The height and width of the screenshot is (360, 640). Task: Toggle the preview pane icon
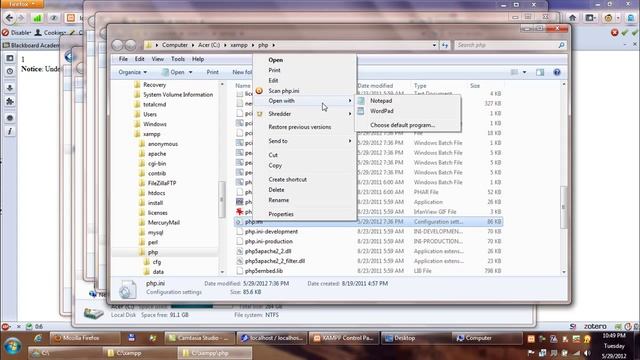[540, 72]
